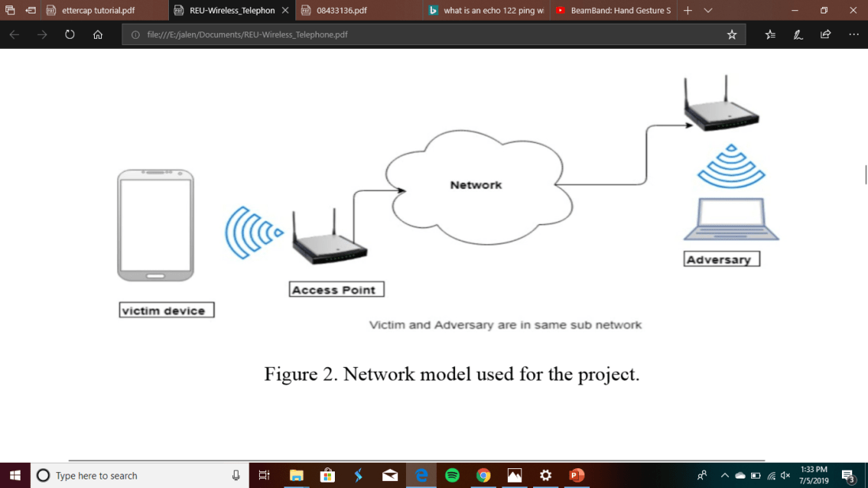Expand hidden system tray icons

pyautogui.click(x=724, y=475)
